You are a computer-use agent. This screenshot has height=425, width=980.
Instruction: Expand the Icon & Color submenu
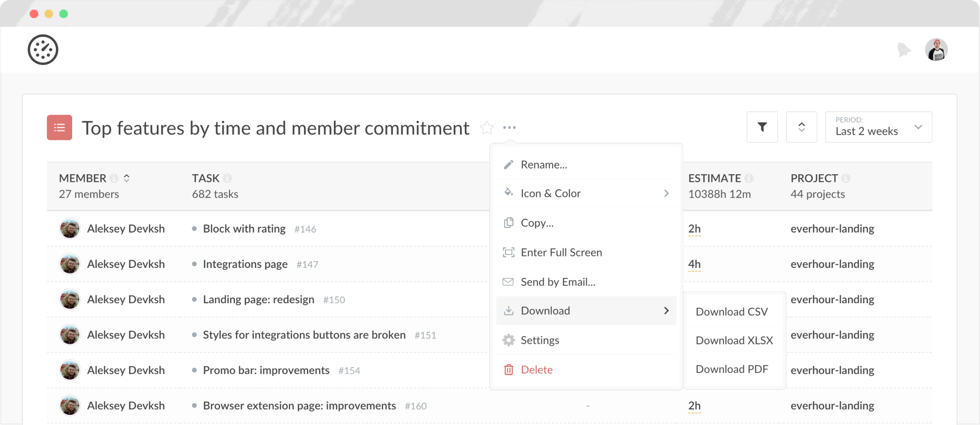(x=586, y=193)
